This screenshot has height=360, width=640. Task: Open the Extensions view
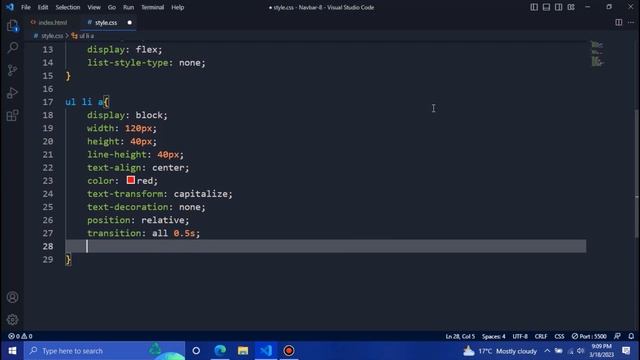13,115
